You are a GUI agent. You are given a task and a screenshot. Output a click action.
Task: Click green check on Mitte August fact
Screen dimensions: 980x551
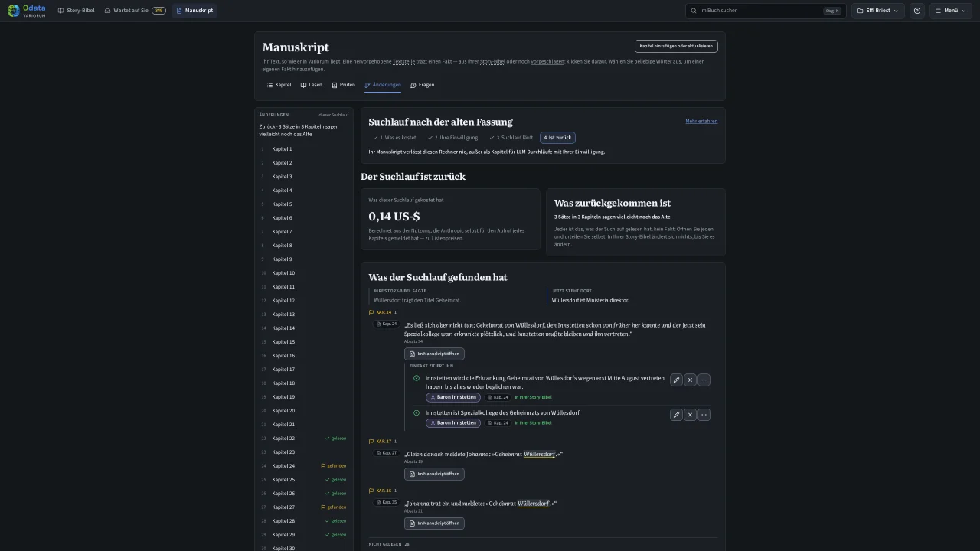416,378
